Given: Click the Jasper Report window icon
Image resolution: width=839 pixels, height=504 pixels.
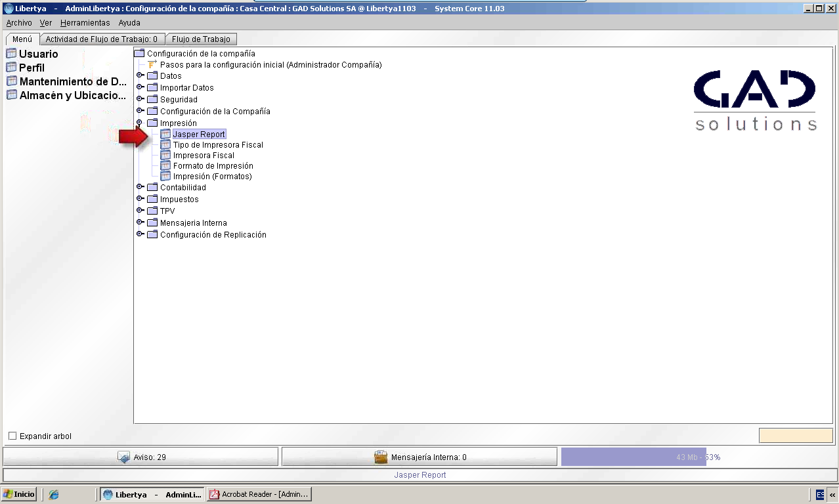Looking at the screenshot, I should click(x=165, y=134).
